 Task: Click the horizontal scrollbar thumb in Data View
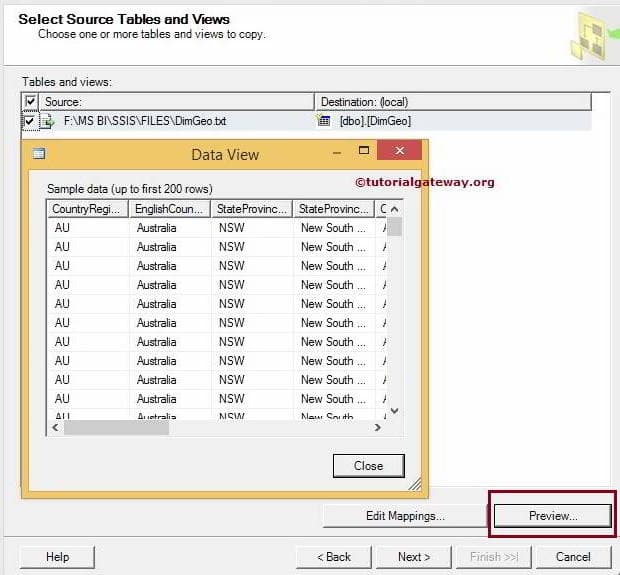[x=116, y=427]
